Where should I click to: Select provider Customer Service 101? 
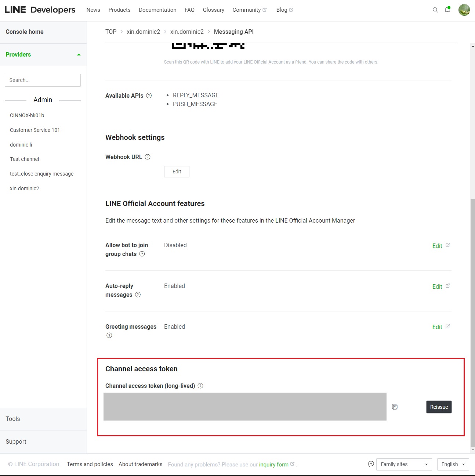point(35,130)
